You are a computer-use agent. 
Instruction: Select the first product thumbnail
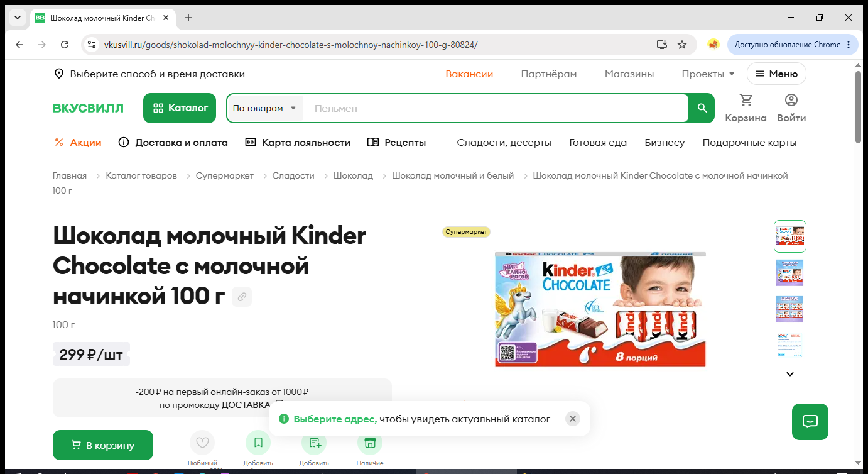point(790,236)
